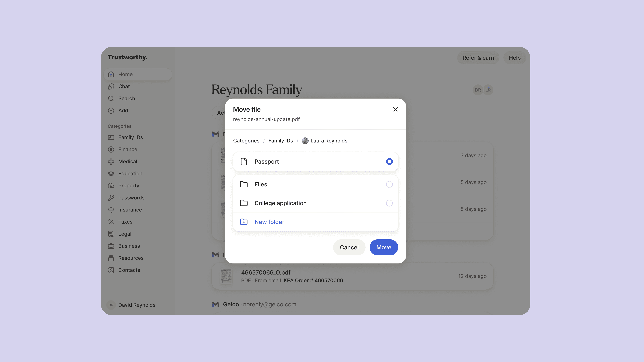Click the Medical category icon
The image size is (644, 362).
coord(111,161)
